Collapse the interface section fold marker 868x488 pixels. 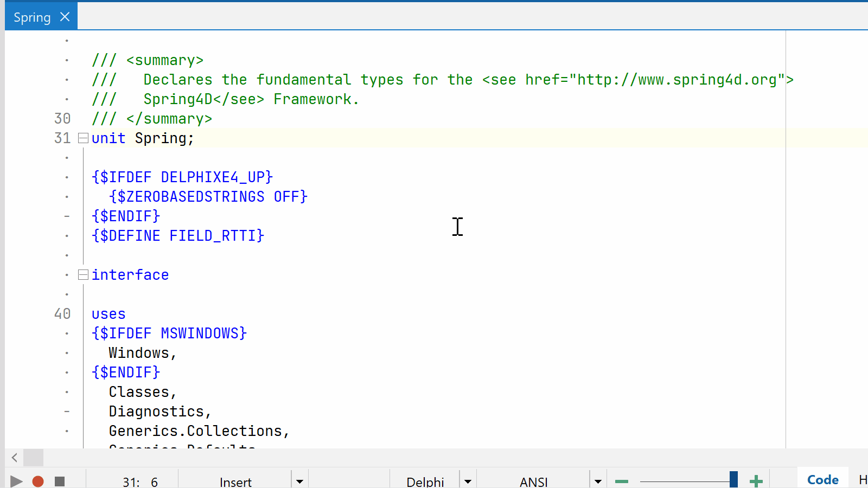(x=83, y=275)
